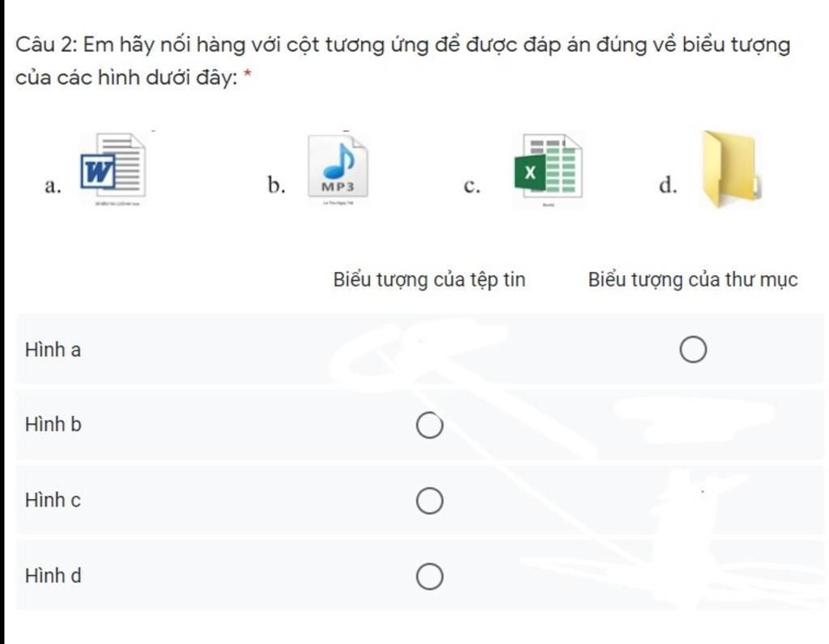
Task: Click the "Biểu tượng của tệp tin" column header
Action: (429, 280)
